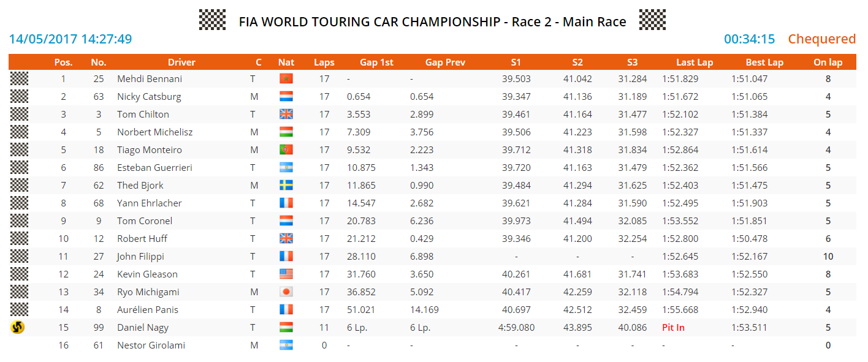Click the checkered flag icon on Robert Huff's row

point(19,238)
